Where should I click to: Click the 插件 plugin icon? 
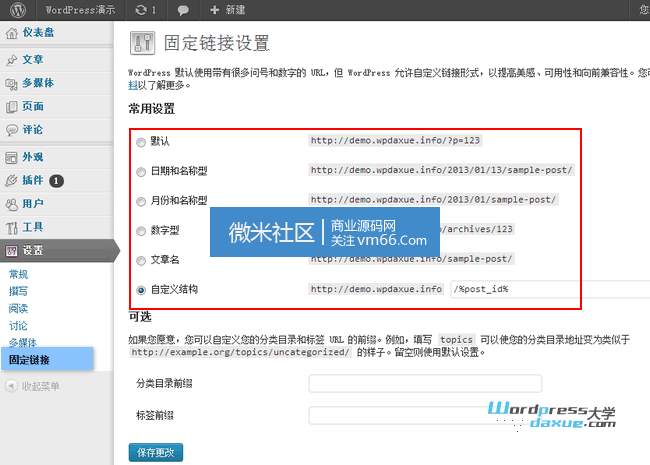pyautogui.click(x=12, y=181)
